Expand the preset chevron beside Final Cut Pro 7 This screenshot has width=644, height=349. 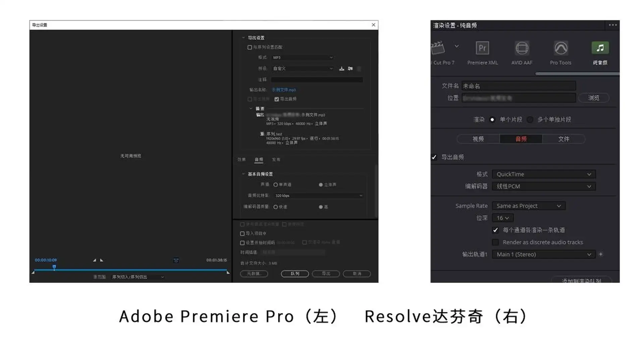[457, 46]
